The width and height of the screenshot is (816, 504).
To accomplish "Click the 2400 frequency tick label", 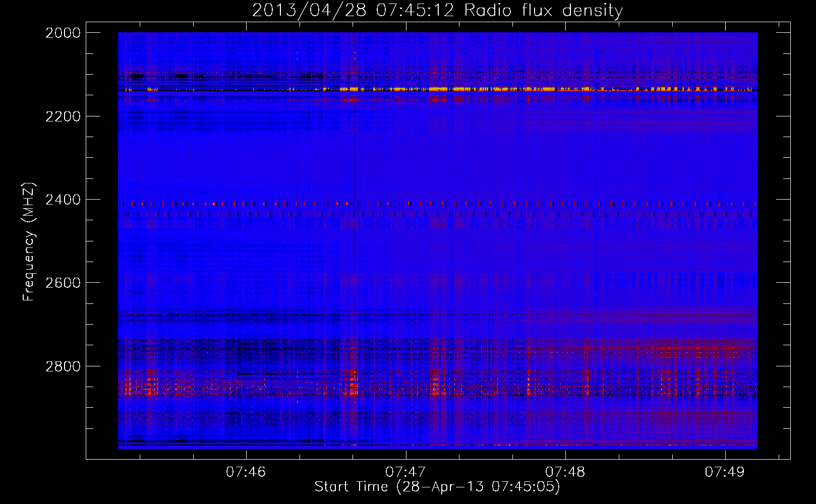I will (63, 200).
